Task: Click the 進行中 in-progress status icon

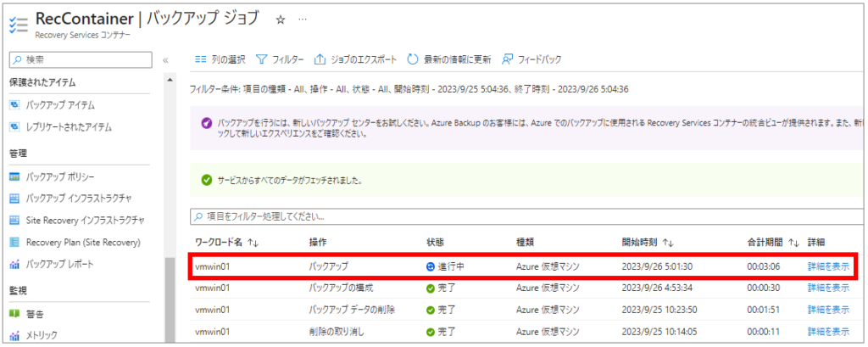Action: click(431, 266)
